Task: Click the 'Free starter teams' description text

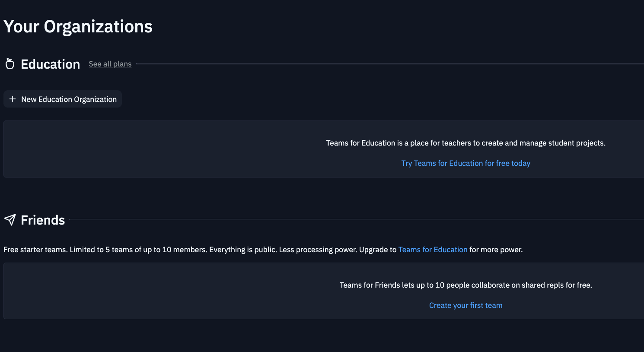Action: pos(263,250)
